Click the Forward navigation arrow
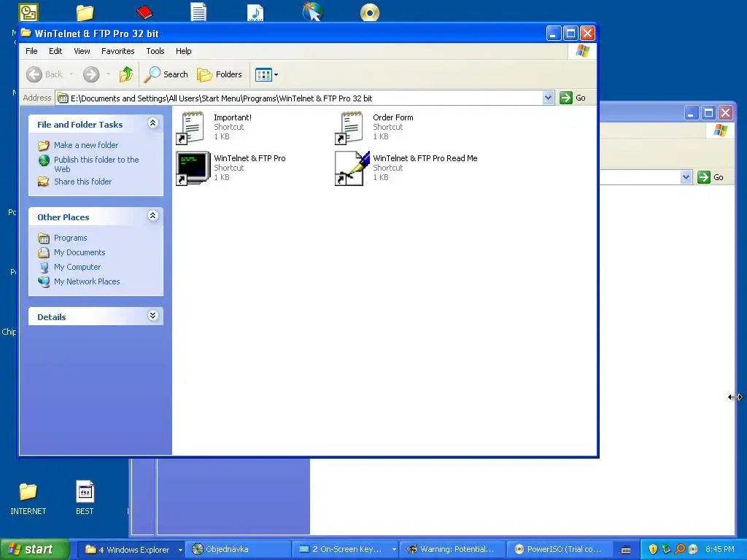This screenshot has height=560, width=747. 91,74
